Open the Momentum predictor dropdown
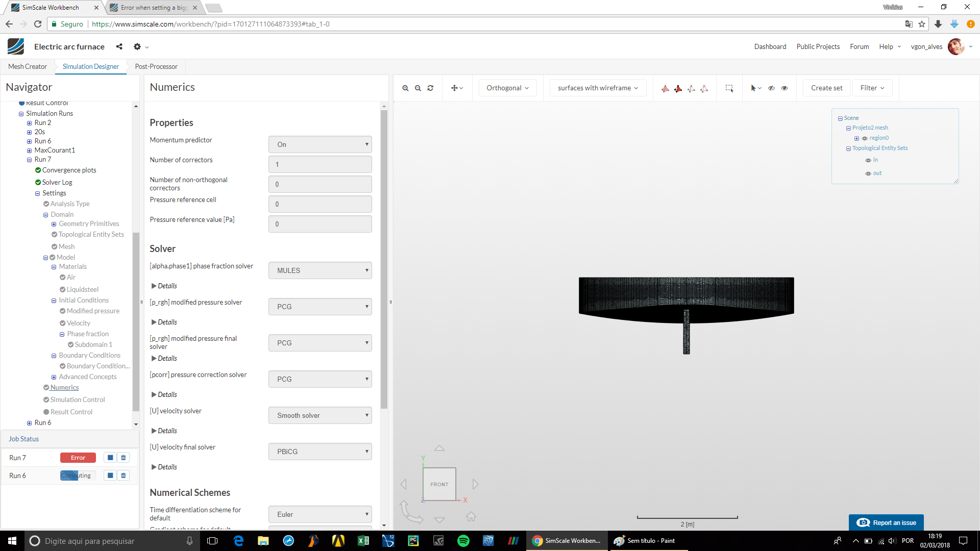Screen dimensions: 980x551 (320, 144)
